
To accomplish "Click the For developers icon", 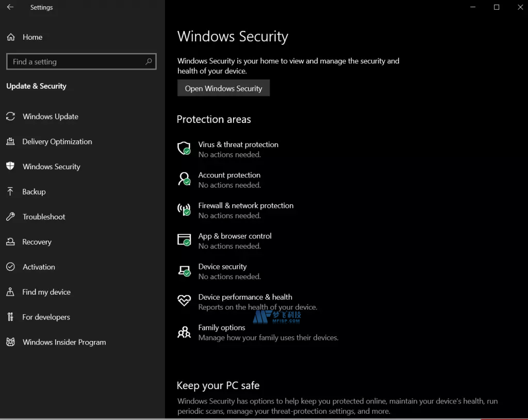I will 10,317.
